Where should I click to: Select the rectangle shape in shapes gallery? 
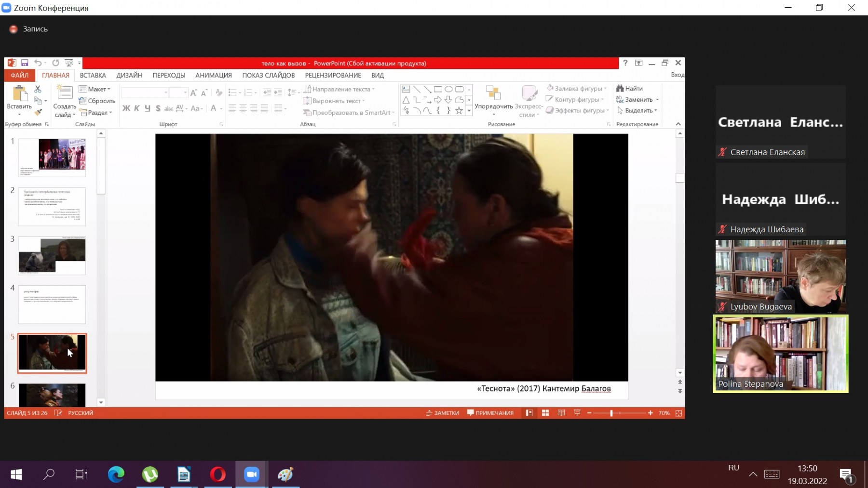(x=438, y=89)
